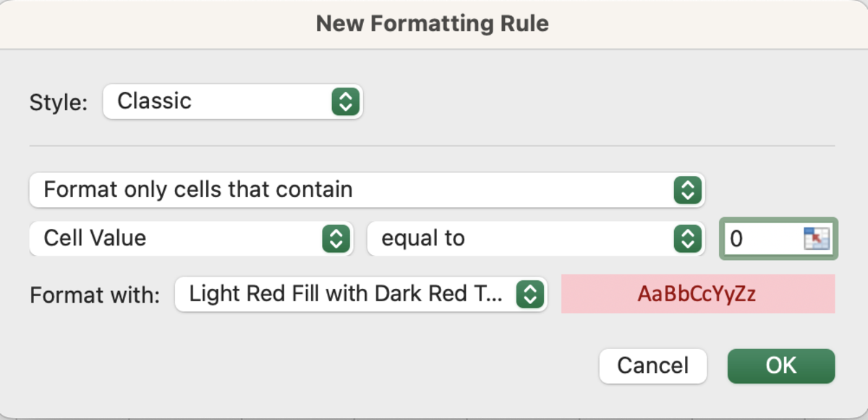Confirm the rule with OK
The height and width of the screenshot is (420, 868).
coord(781,366)
